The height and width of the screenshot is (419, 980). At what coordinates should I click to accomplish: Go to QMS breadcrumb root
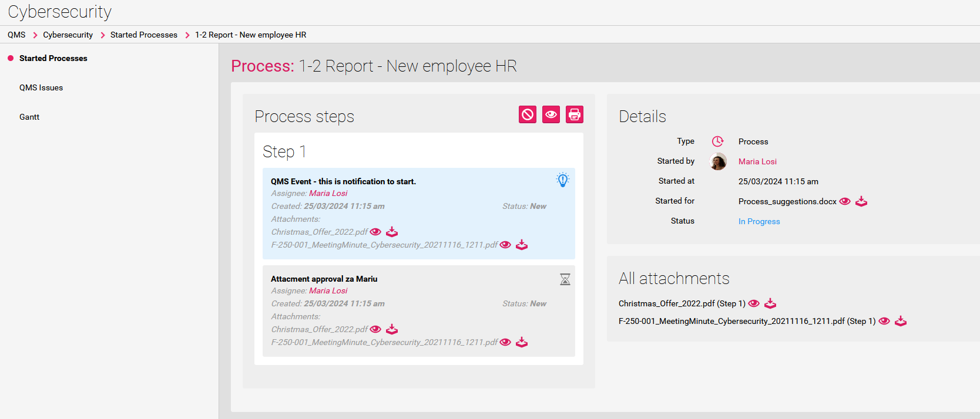(16, 35)
